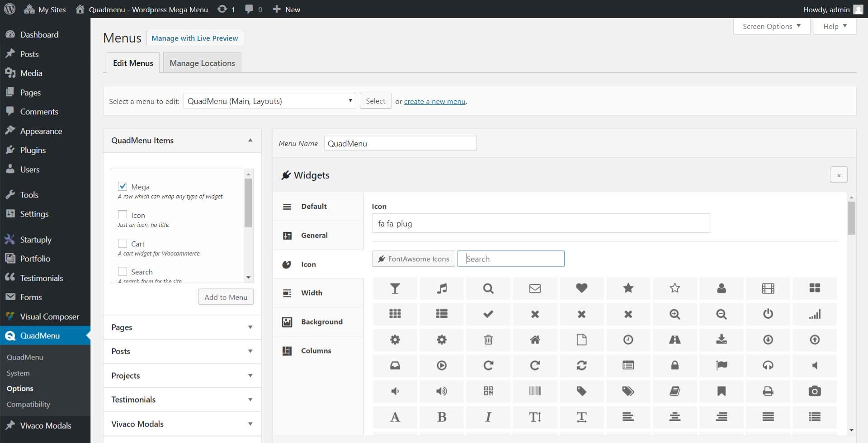
Task: Click Add to Menu button
Action: 226,297
